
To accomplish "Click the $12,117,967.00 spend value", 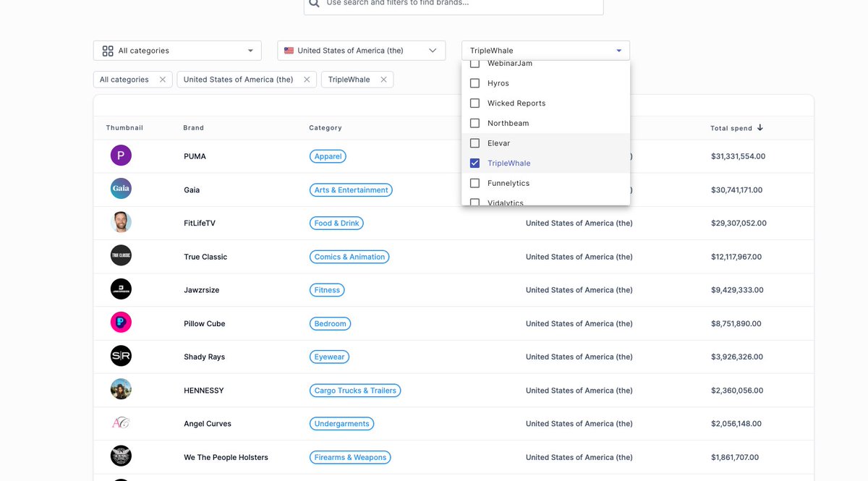I will (736, 257).
